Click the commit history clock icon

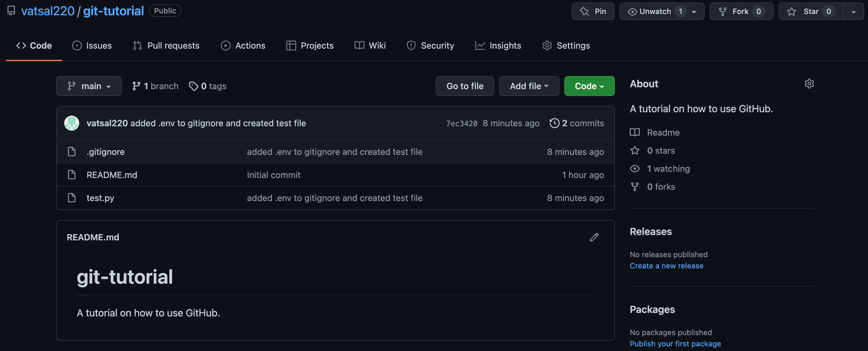point(554,123)
